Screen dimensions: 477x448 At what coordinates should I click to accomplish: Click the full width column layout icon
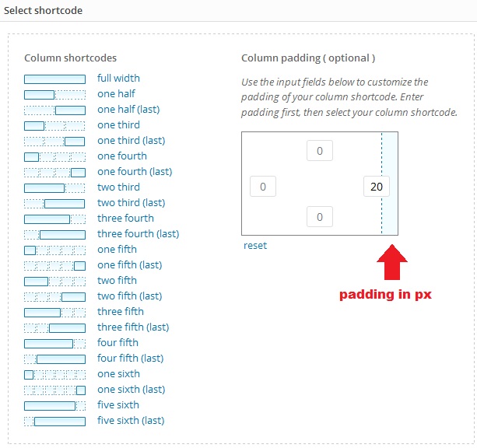coord(54,79)
